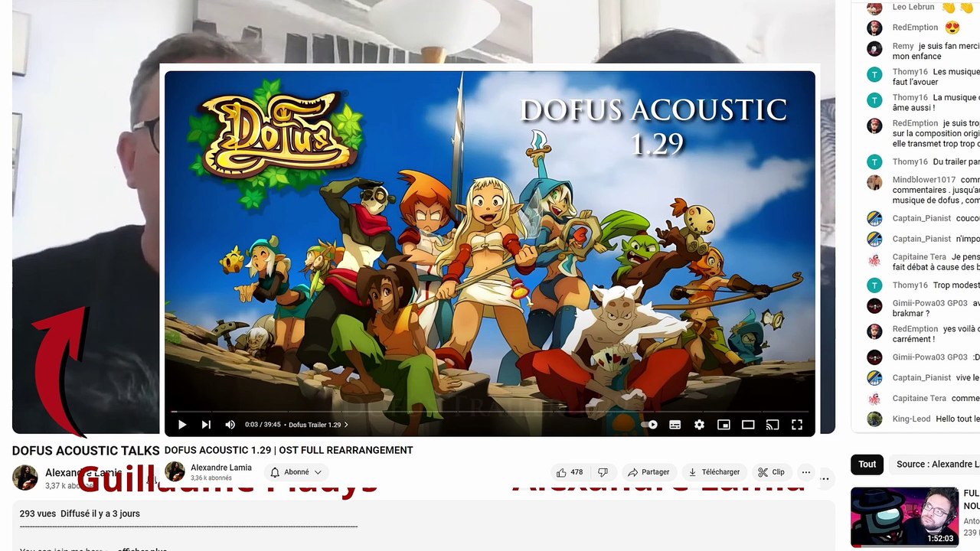
Task: Open the Abonné subscription dropdown
Action: pyautogui.click(x=296, y=472)
